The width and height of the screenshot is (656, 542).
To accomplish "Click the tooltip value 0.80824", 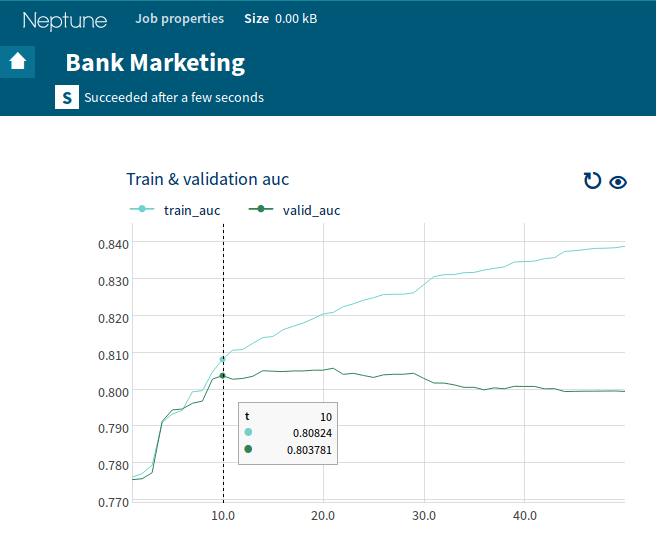I will (x=312, y=432).
